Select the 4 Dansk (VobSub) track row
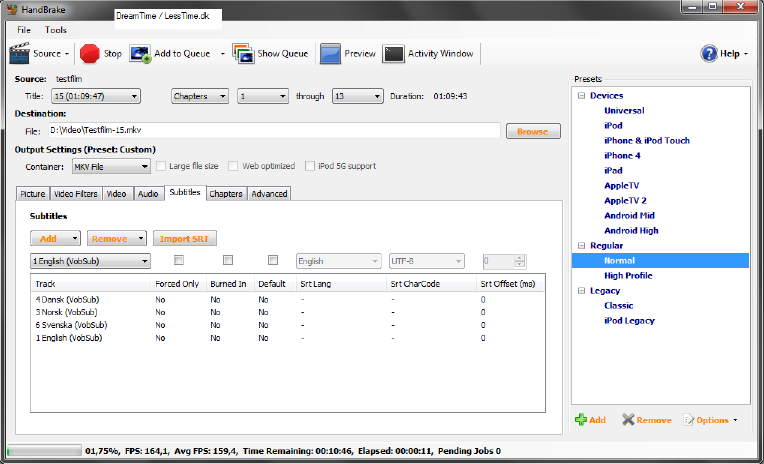 [287, 300]
